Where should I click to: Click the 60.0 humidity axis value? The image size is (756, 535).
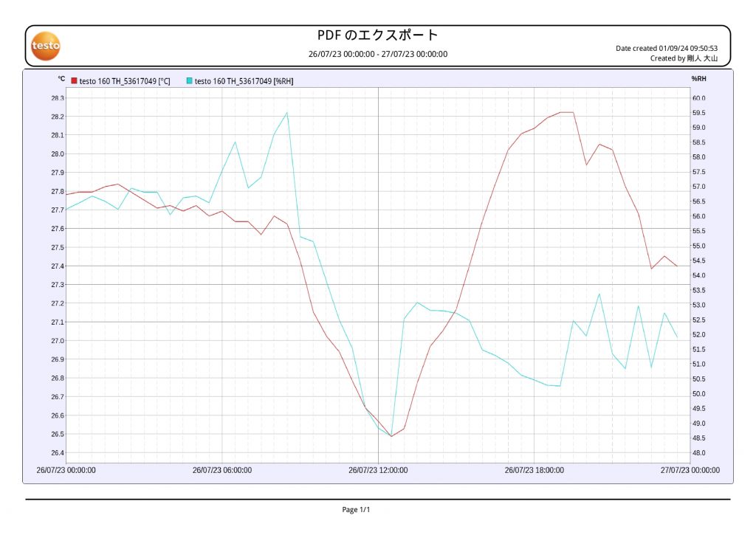(x=698, y=98)
